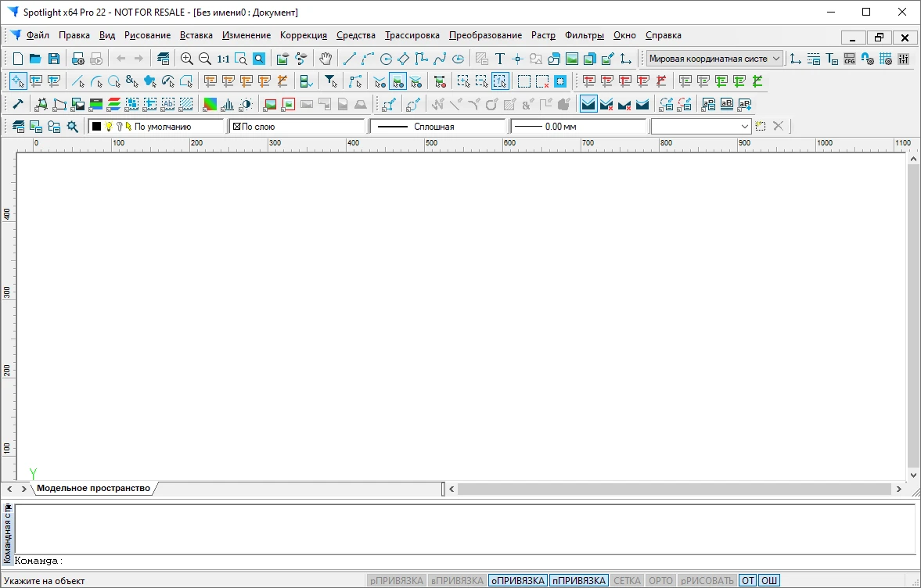Select the Text tool icon
This screenshot has width=921, height=588.
pyautogui.click(x=500, y=59)
